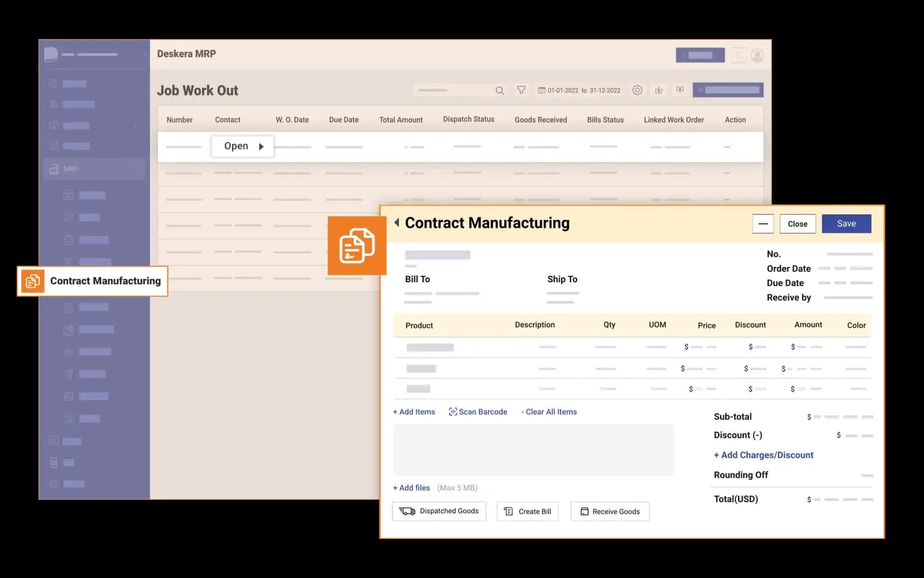Click the notification bell icon
Screen dimensions: 924x578
coord(739,56)
